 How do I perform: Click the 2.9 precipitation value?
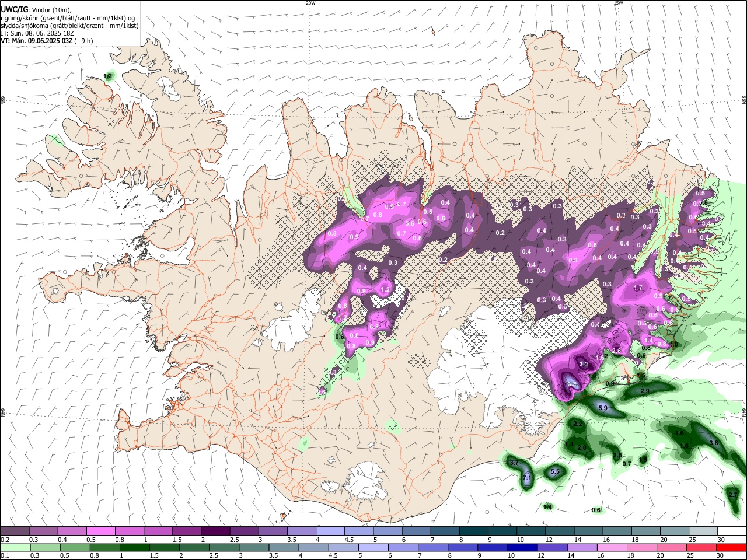click(x=645, y=391)
